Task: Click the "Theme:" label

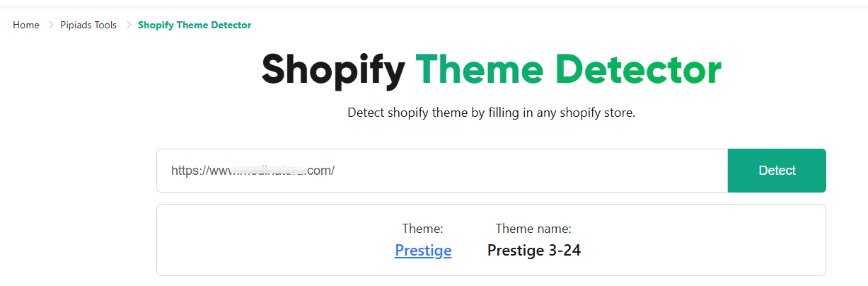Action: (x=422, y=229)
